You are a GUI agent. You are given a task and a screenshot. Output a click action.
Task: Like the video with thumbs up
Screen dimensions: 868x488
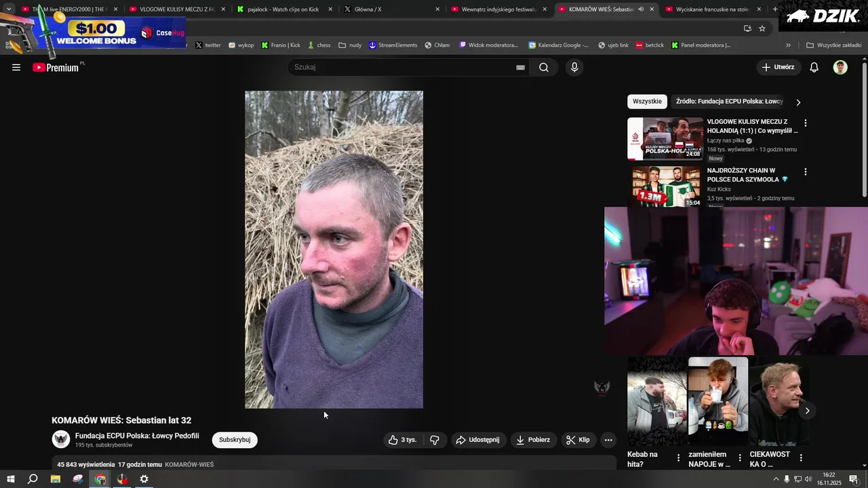click(402, 440)
